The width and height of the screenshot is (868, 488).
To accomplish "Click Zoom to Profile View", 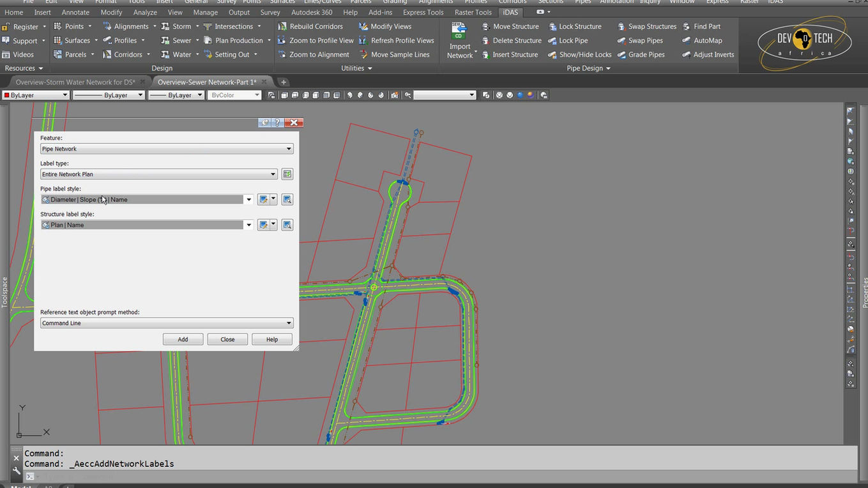I will pos(315,40).
